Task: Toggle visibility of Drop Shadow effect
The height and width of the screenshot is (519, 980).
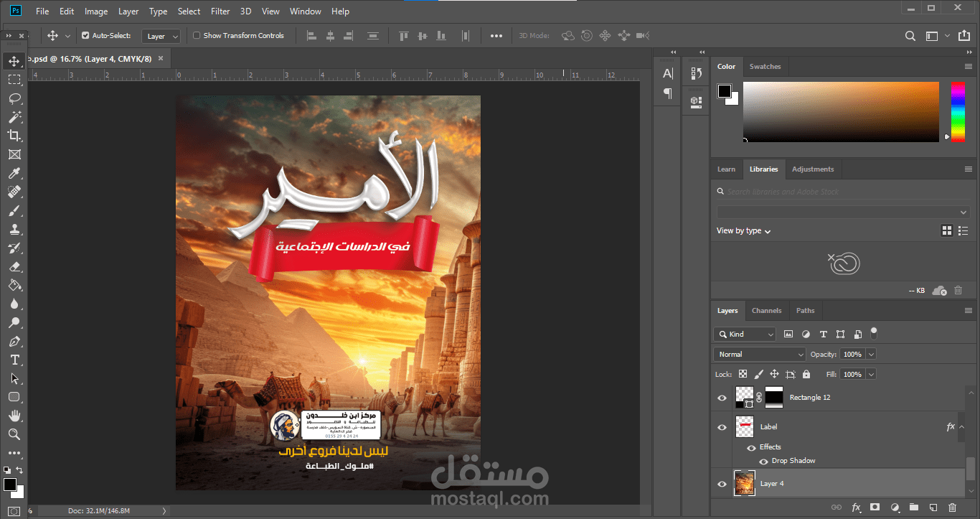Action: pos(763,461)
